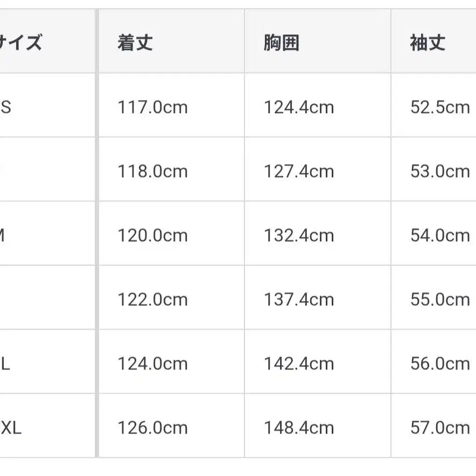476x476 pixels.
Task: Click the 118.0cm cell
Action: (x=152, y=171)
